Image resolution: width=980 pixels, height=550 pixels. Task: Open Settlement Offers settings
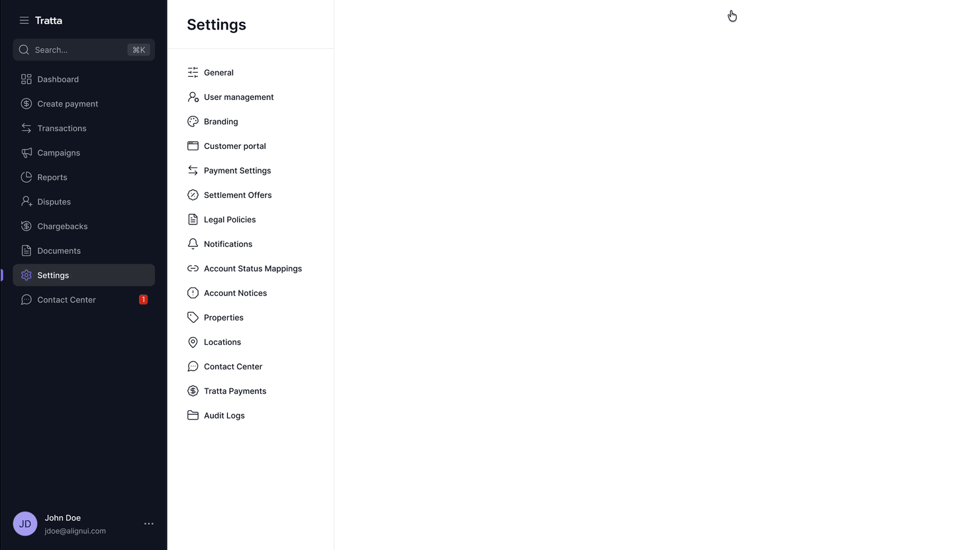(x=238, y=195)
